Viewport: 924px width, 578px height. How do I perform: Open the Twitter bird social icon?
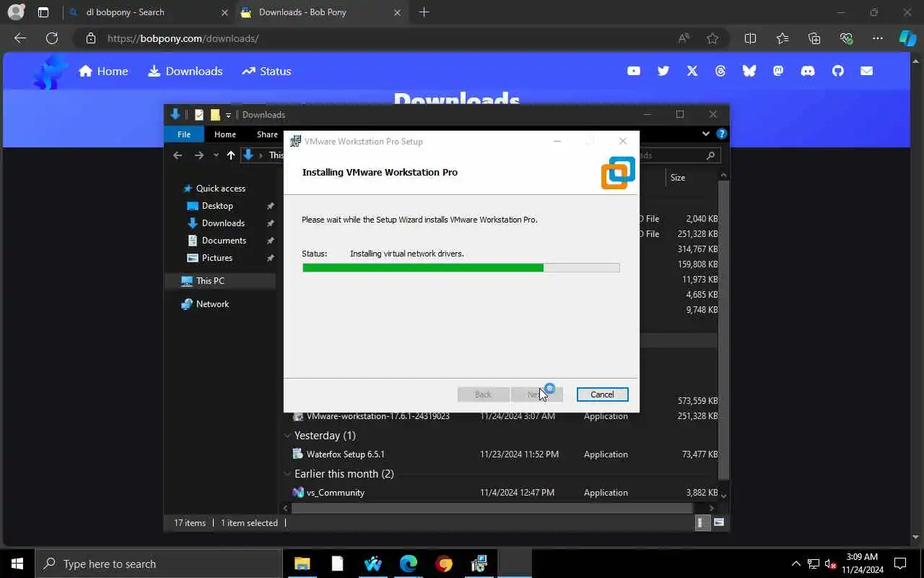pyautogui.click(x=663, y=71)
